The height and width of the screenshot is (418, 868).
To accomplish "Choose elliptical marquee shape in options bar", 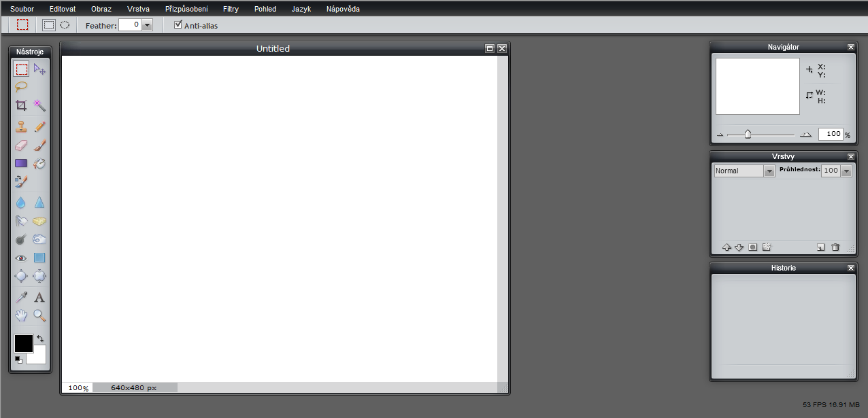I will [65, 24].
